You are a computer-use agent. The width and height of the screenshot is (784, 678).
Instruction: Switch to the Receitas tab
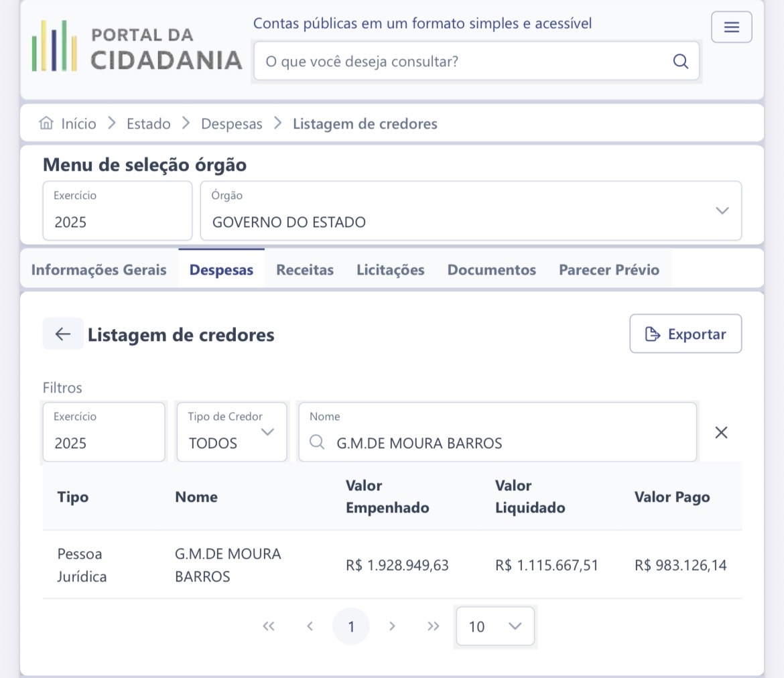pyautogui.click(x=305, y=270)
